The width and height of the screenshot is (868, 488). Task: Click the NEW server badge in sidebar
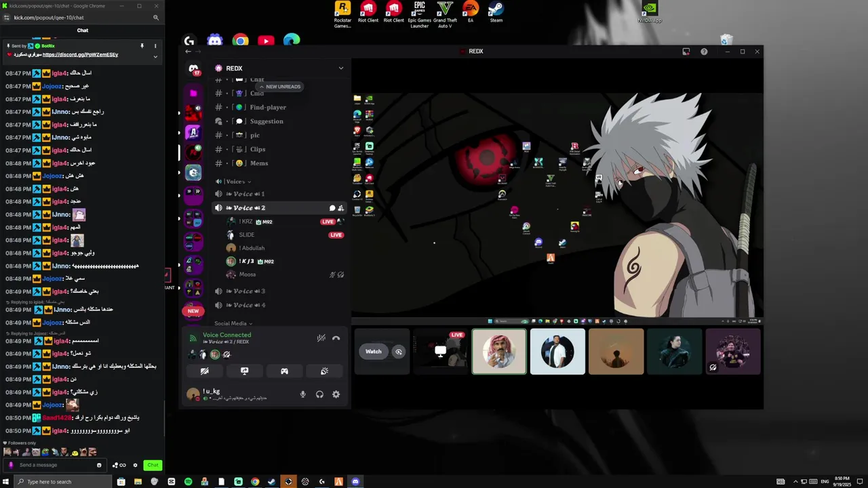pyautogui.click(x=193, y=311)
